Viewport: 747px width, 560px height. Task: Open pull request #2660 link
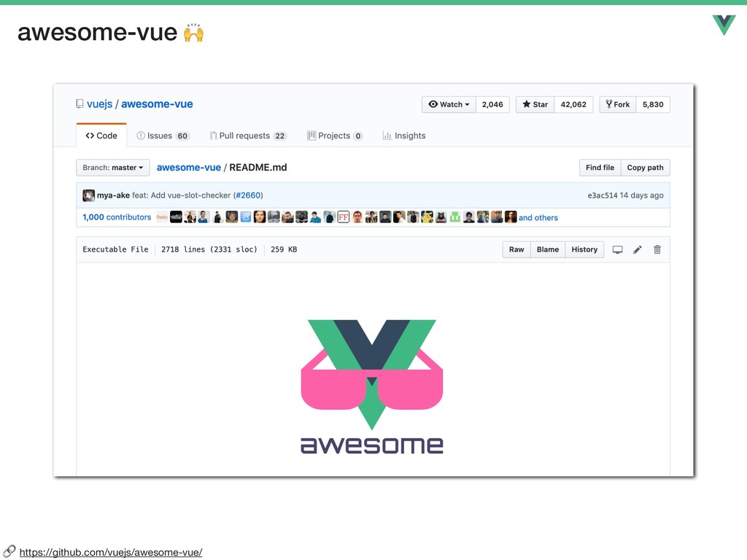tap(248, 195)
